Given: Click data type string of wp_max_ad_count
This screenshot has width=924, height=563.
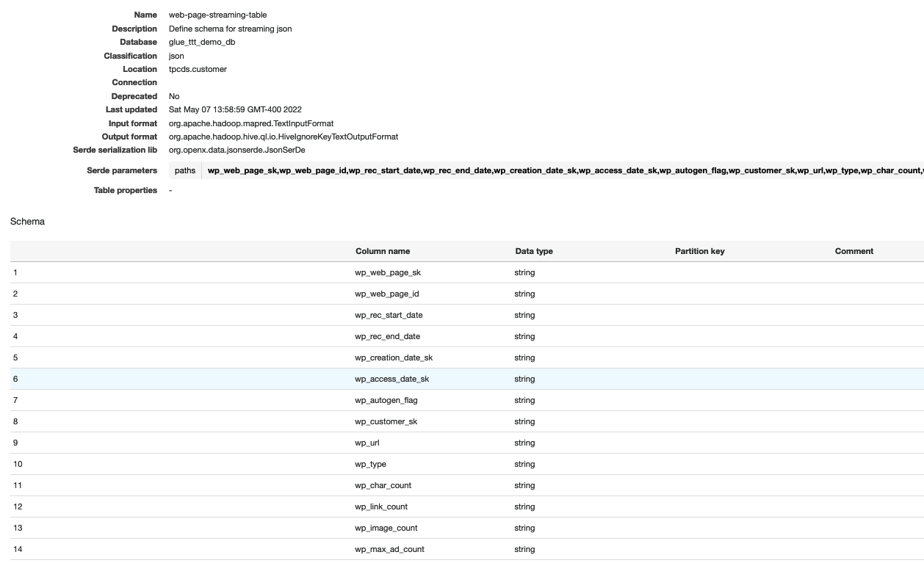Looking at the screenshot, I should [524, 549].
